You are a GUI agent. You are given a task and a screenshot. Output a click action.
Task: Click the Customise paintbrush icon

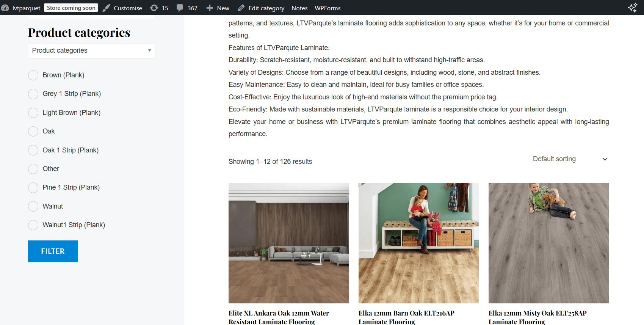[107, 8]
